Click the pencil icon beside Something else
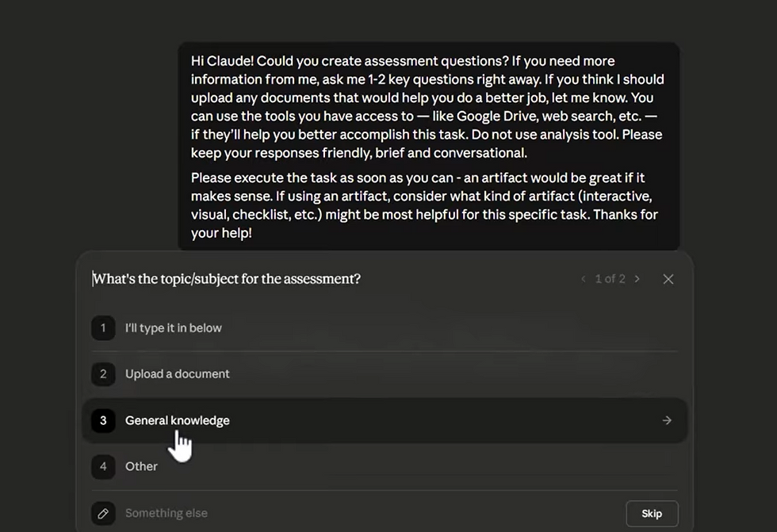The image size is (777, 532). point(103,513)
